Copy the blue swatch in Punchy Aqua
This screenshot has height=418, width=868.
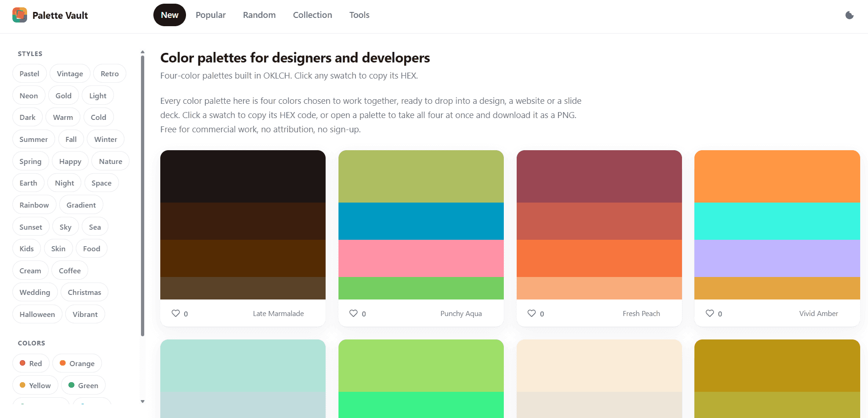click(421, 221)
